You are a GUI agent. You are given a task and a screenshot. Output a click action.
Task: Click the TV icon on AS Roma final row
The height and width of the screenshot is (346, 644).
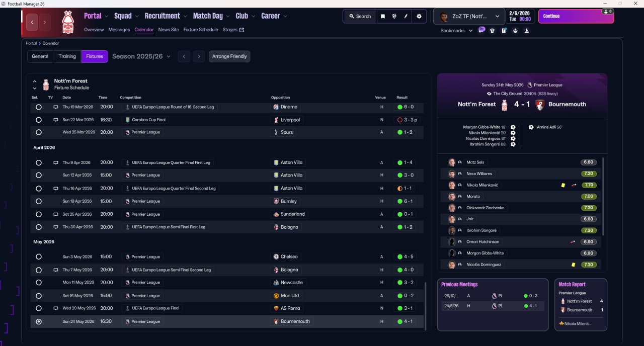click(x=56, y=308)
